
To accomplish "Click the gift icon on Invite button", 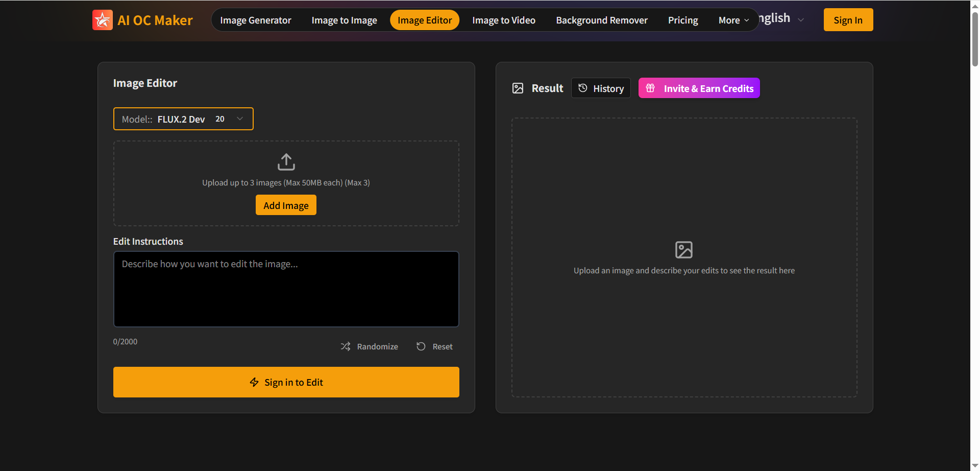I will (x=650, y=88).
